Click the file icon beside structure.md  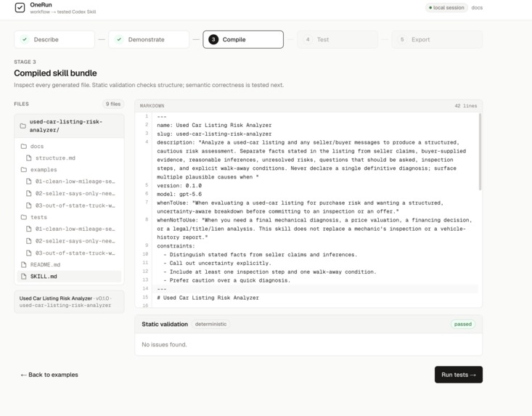coord(29,158)
